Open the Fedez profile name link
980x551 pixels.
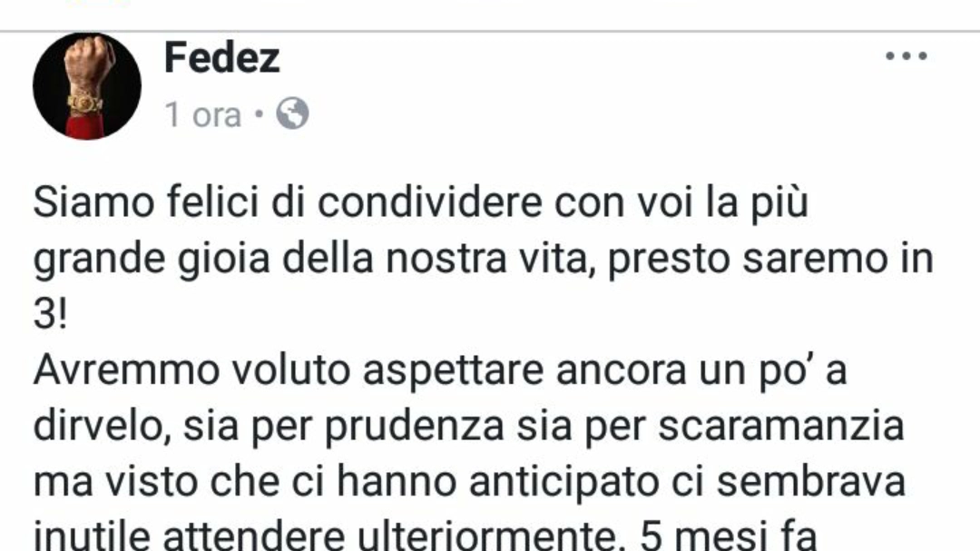pos(222,57)
